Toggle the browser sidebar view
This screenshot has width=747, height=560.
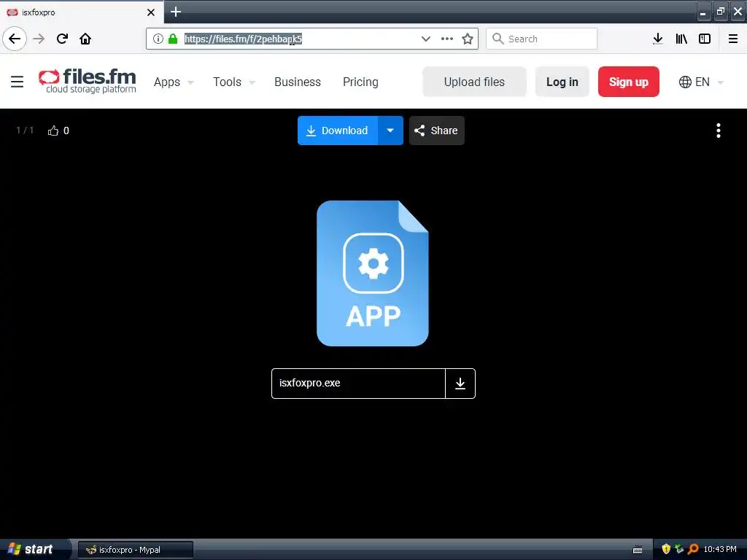pyautogui.click(x=705, y=39)
